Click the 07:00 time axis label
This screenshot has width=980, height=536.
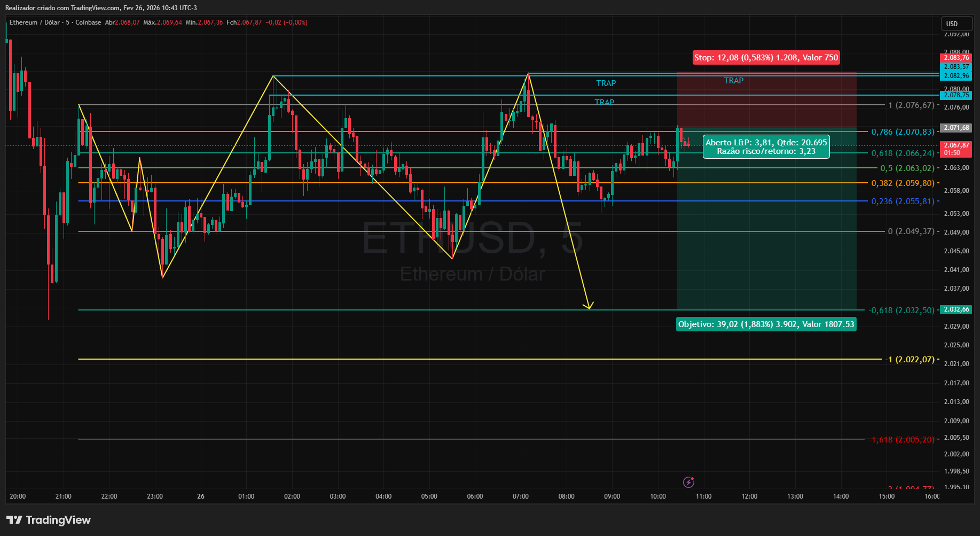click(521, 496)
